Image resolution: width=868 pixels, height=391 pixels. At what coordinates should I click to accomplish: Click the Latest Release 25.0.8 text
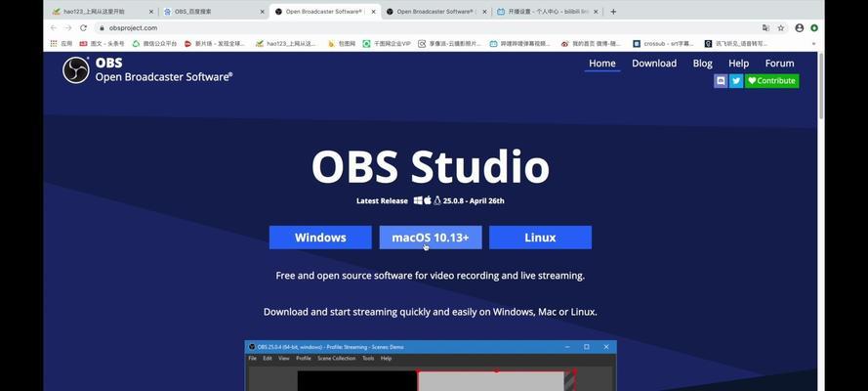coord(431,200)
